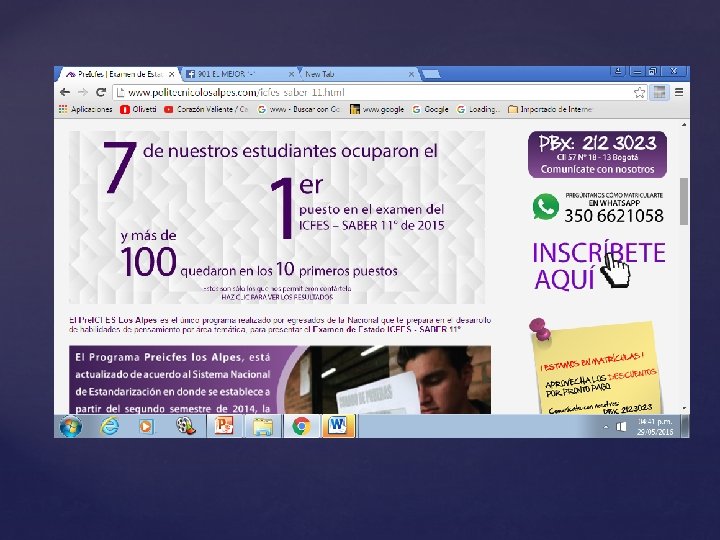Open the www.google bookmark

[x=377, y=109]
